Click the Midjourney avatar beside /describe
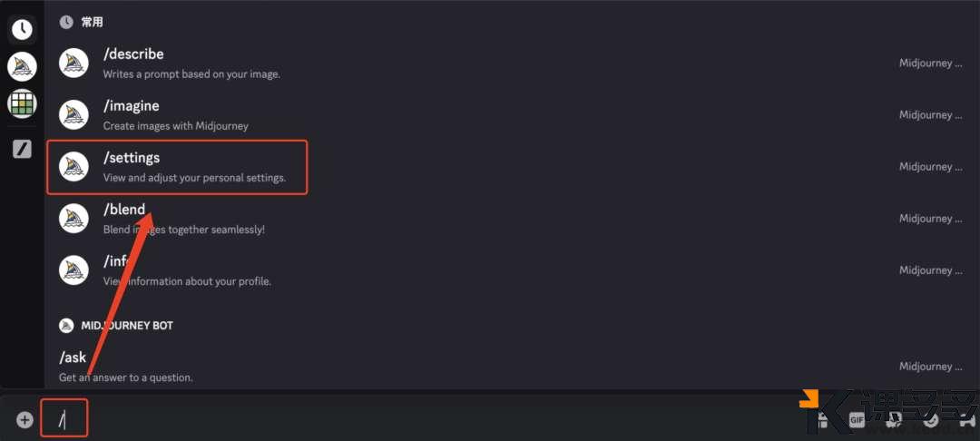Viewport: 980px width, 441px height. pos(73,63)
